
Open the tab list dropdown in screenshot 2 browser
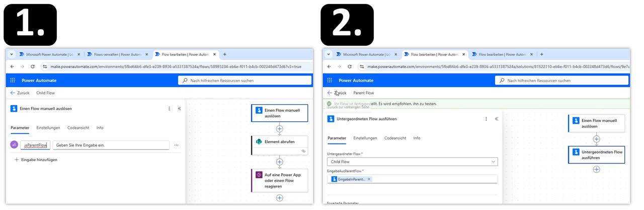click(x=329, y=54)
